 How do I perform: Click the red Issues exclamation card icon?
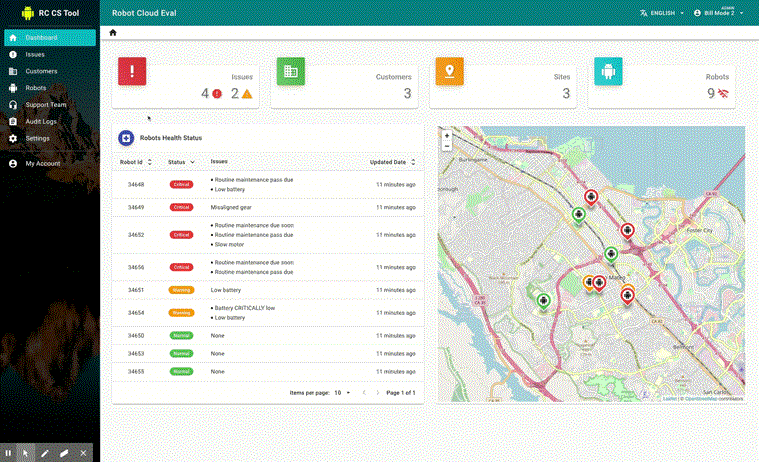point(133,72)
